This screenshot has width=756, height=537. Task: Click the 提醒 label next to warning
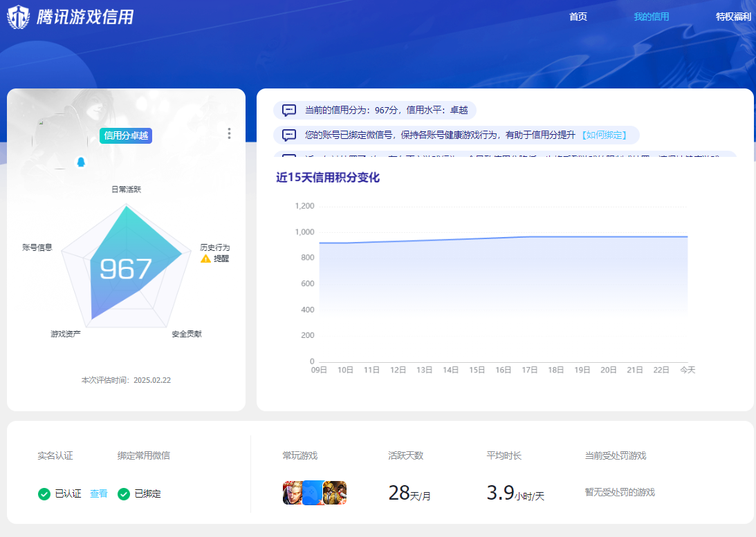pos(221,258)
